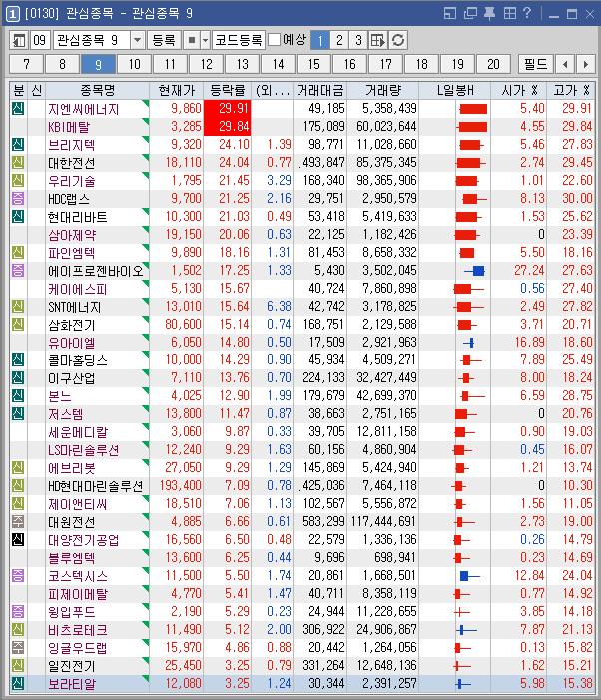The height and width of the screenshot is (700, 601).
Task: Click the 주 badge for 잉글우드랩
Action: pos(18,647)
